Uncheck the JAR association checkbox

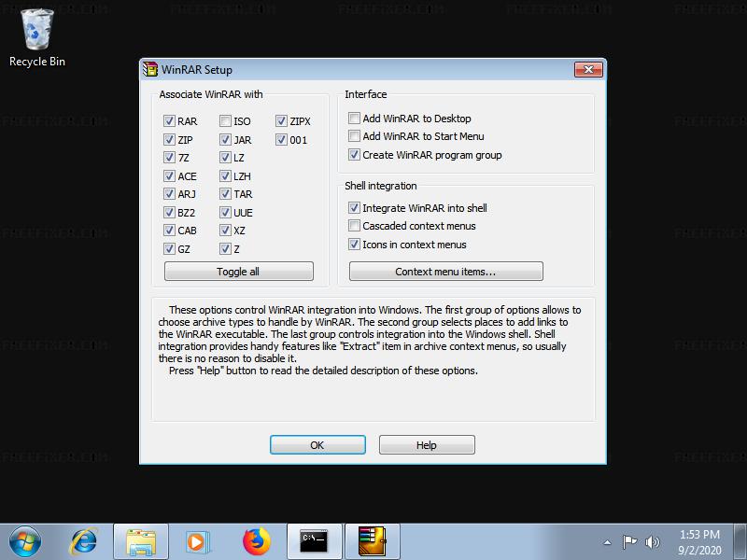tap(225, 139)
